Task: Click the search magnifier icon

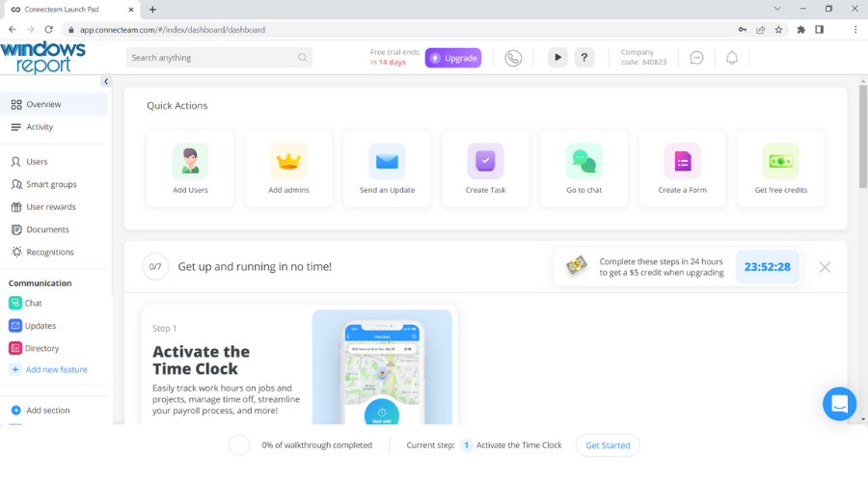Action: point(302,58)
